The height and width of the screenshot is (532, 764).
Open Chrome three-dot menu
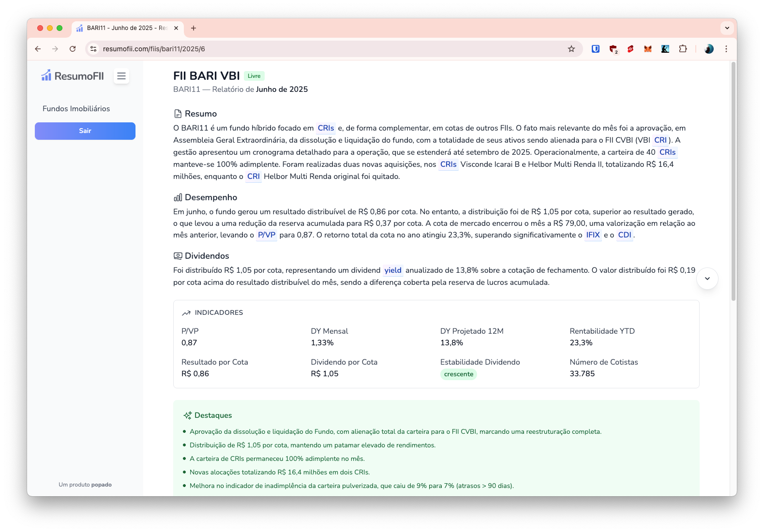pos(726,49)
